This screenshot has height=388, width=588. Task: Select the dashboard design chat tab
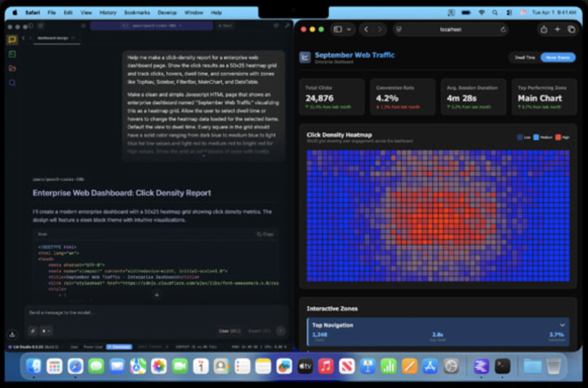[54, 38]
